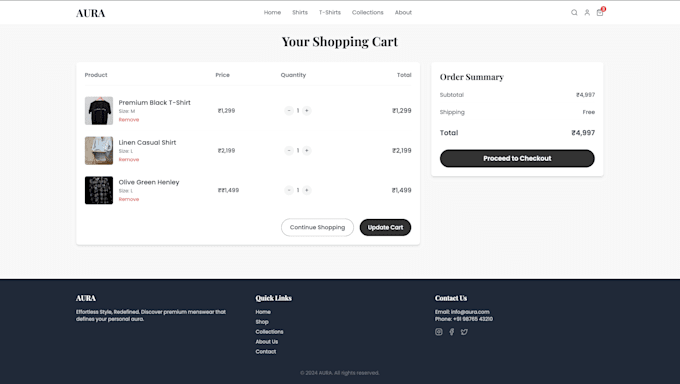
Task: Open About in top navigation
Action: click(x=403, y=13)
